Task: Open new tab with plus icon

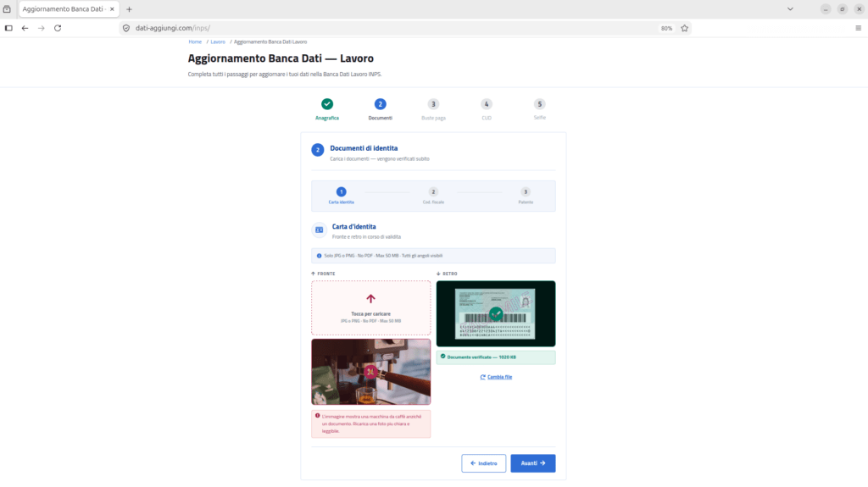Action: [129, 9]
